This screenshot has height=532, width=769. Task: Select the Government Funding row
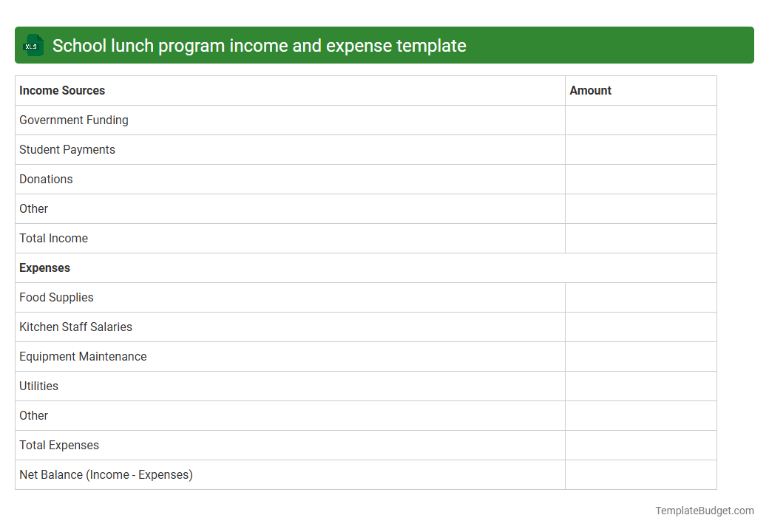[73, 120]
